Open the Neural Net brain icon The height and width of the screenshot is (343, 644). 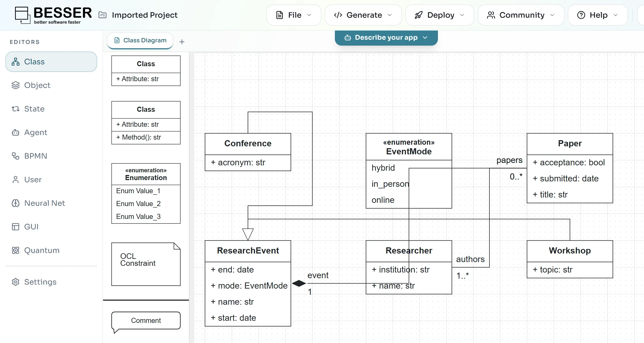[x=16, y=203]
